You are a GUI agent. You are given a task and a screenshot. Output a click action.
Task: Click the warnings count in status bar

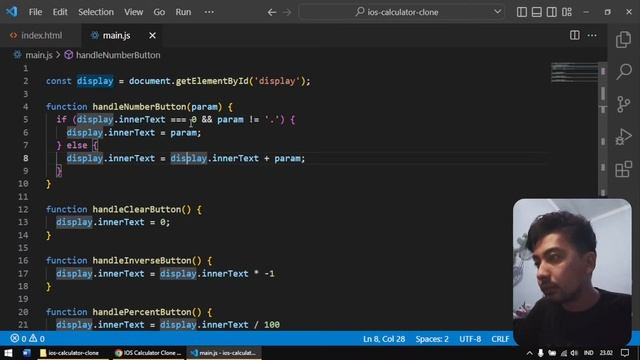pyautogui.click(x=37, y=338)
